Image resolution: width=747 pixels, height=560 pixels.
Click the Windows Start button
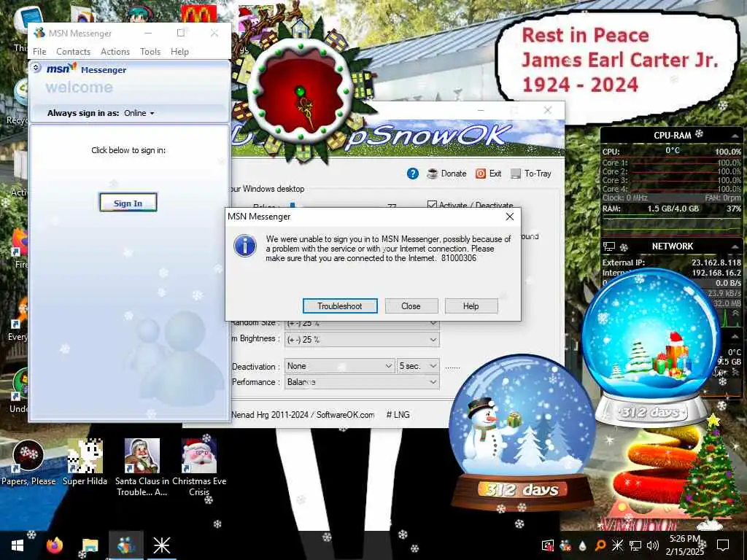[18, 545]
